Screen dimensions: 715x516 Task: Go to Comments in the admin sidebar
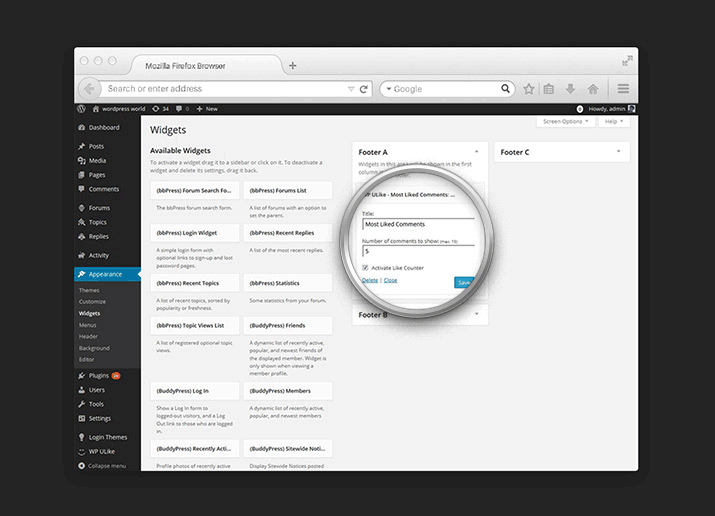103,189
